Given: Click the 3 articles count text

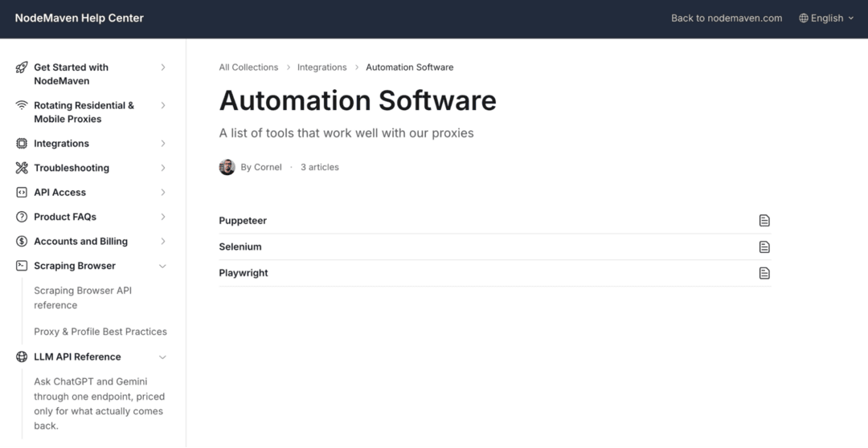Looking at the screenshot, I should pos(319,167).
